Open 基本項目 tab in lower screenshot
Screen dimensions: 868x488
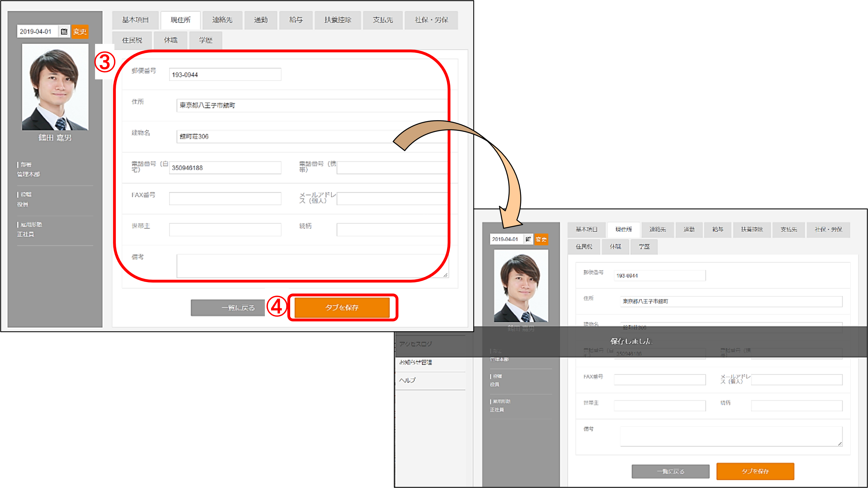(x=586, y=230)
